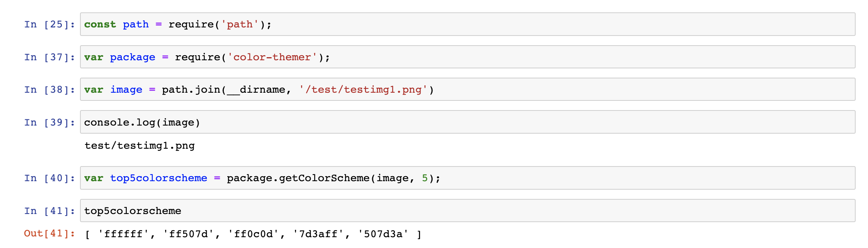Screen dimensions: 868x248
Task: Click the Out[41] output prompt
Action: [49, 233]
